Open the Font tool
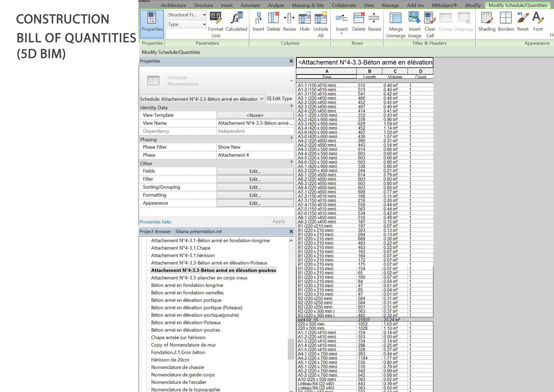The image size is (554, 392). [538, 22]
